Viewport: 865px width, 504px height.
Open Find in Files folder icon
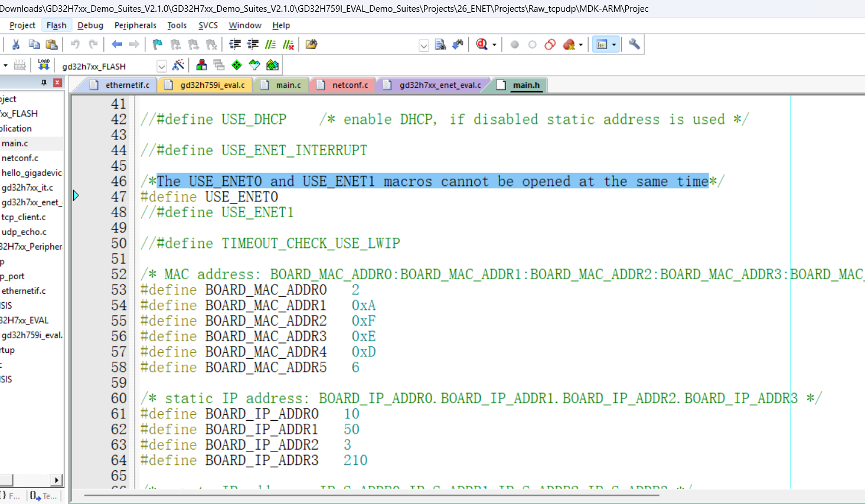click(x=311, y=44)
